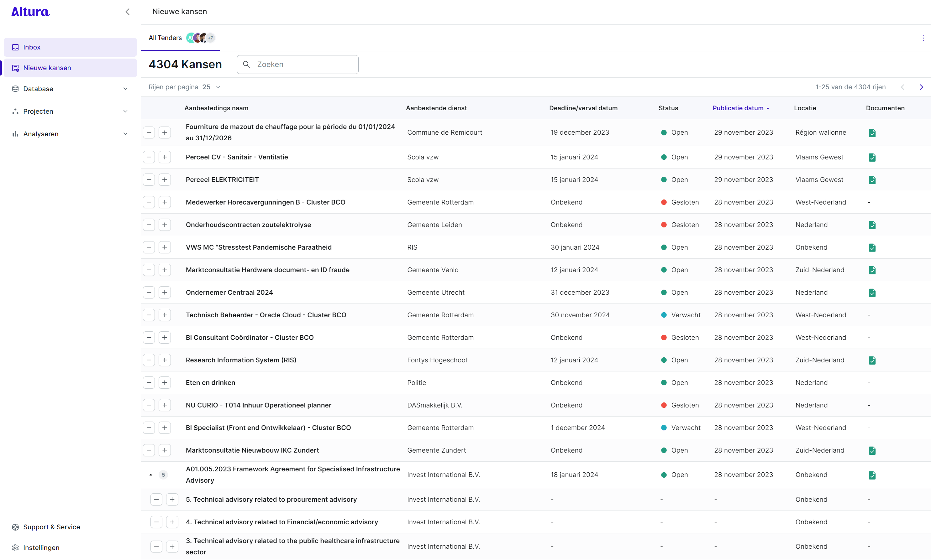Open document icon for Perceel CV - Sanitair row

pos(872,157)
